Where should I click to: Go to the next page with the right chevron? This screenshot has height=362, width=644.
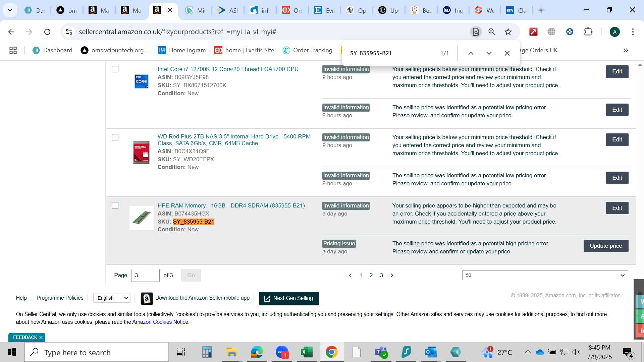point(392,275)
